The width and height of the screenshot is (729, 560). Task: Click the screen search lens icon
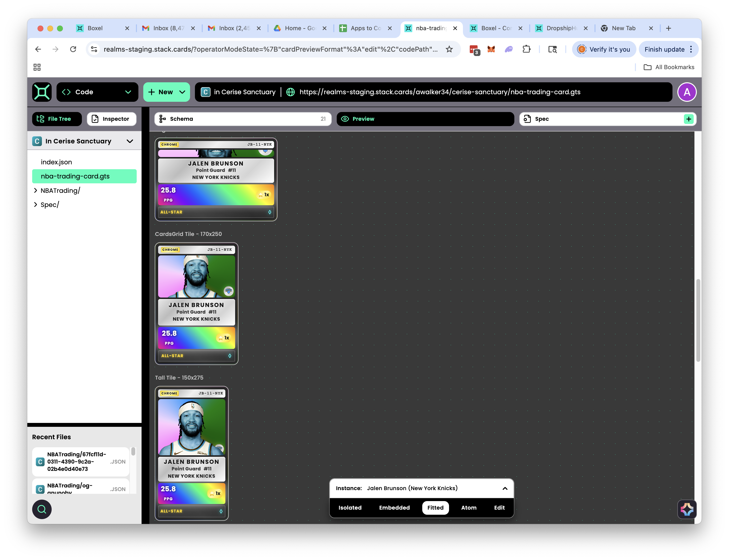point(553,49)
